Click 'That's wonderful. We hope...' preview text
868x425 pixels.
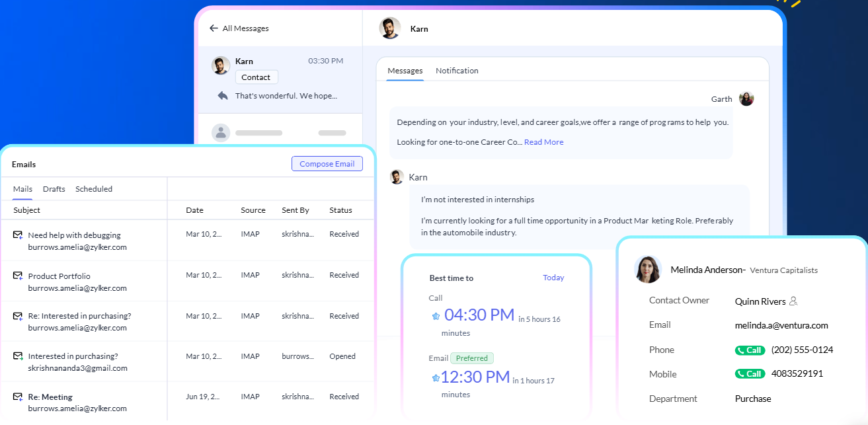286,96
